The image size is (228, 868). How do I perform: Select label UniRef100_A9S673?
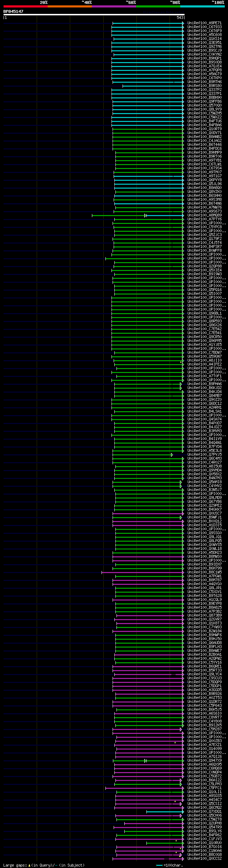tap(204, 211)
